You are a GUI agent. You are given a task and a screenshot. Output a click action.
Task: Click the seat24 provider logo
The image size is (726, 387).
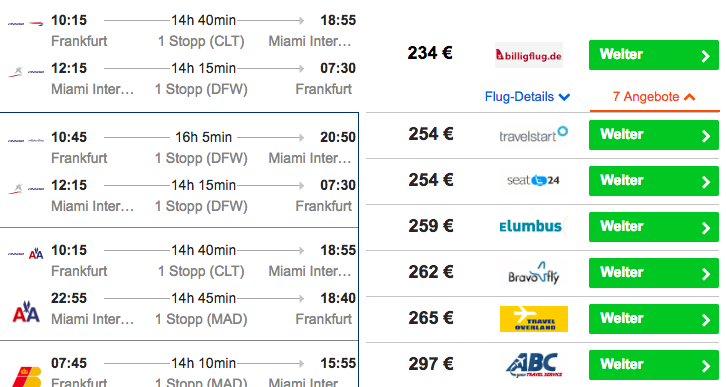click(533, 180)
